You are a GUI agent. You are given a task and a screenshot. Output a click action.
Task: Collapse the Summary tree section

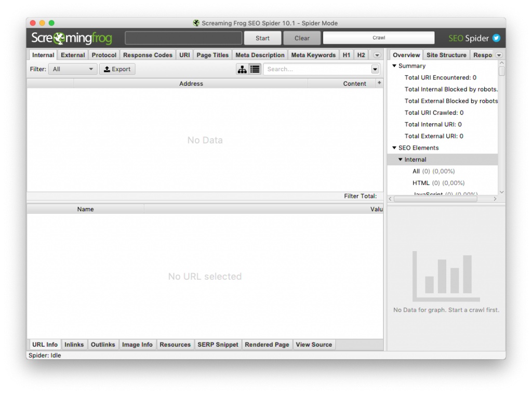click(394, 66)
